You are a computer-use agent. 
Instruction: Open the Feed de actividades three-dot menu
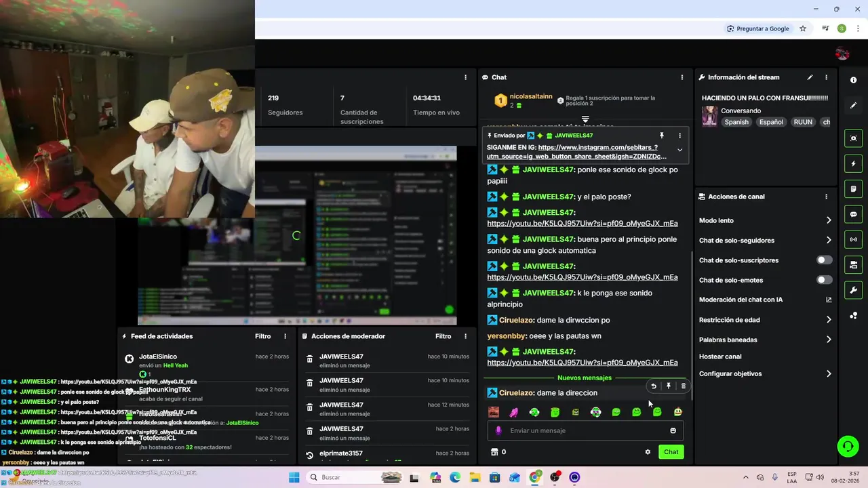click(x=285, y=336)
